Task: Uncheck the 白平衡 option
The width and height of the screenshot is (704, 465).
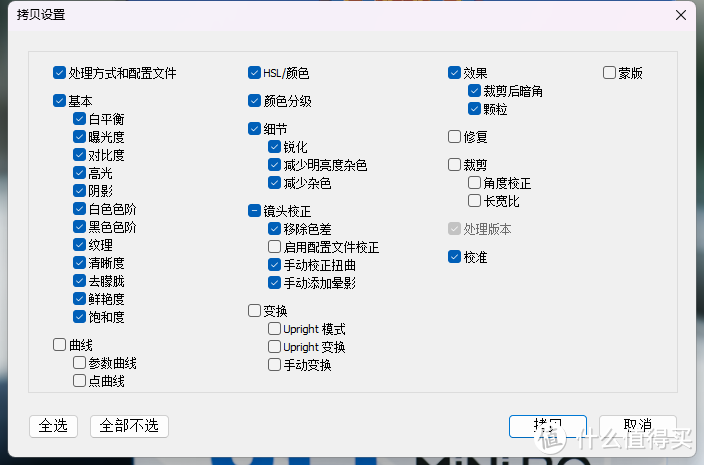Action: (x=79, y=118)
